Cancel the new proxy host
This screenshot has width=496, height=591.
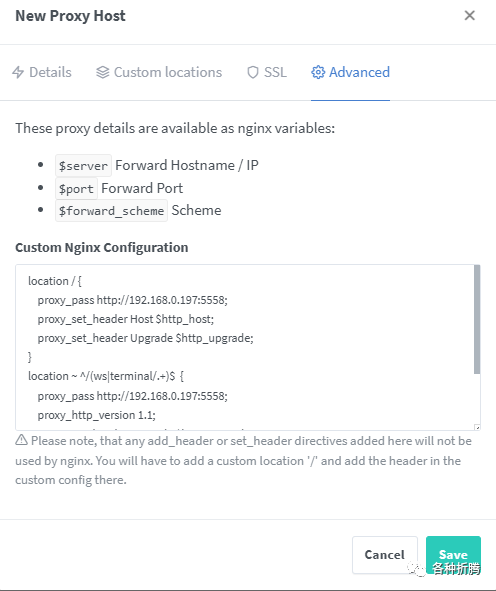pos(385,555)
